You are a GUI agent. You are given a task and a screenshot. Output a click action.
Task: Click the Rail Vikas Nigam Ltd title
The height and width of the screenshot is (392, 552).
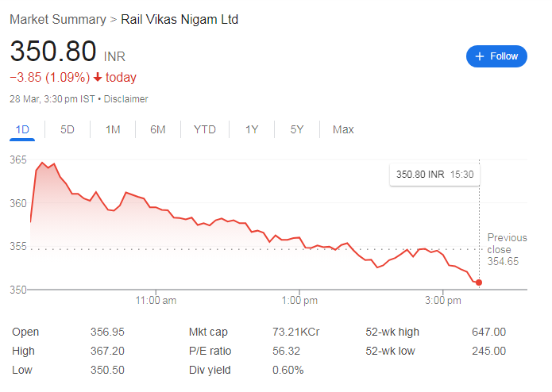[x=179, y=19]
